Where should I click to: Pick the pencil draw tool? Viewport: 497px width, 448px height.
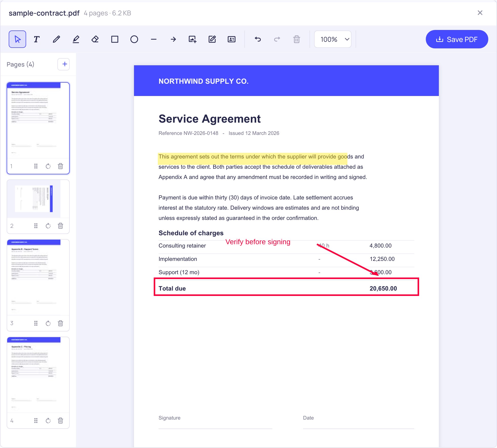click(56, 39)
